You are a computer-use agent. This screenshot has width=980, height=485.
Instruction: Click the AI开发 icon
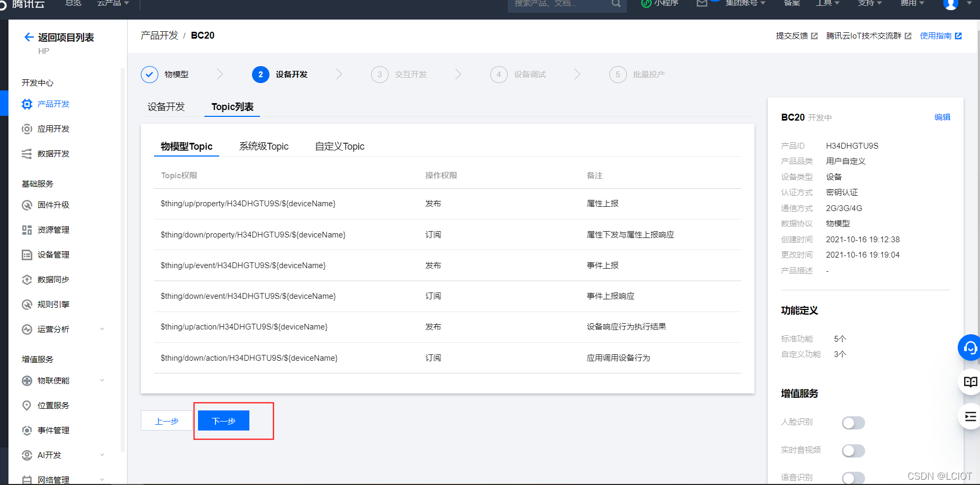tap(27, 455)
